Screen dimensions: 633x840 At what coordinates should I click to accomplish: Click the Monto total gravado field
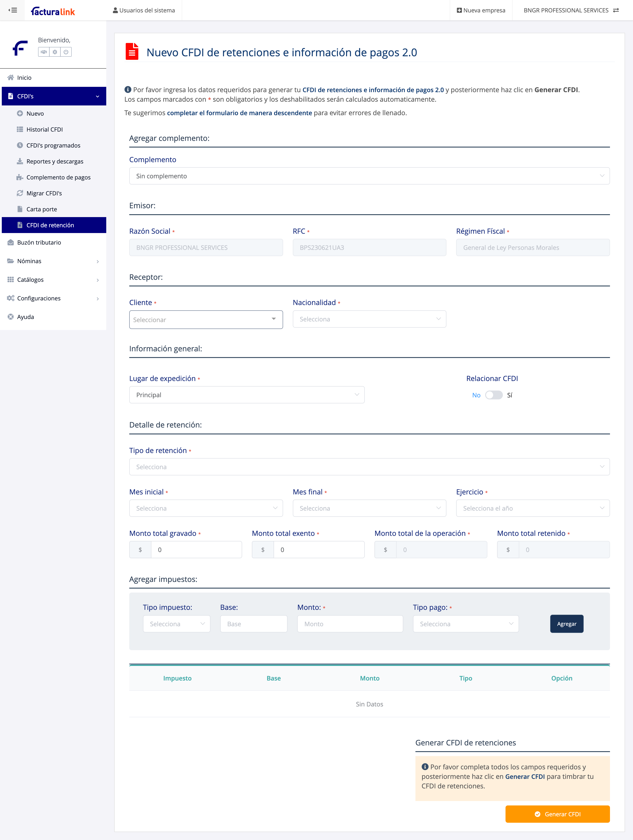(x=196, y=550)
